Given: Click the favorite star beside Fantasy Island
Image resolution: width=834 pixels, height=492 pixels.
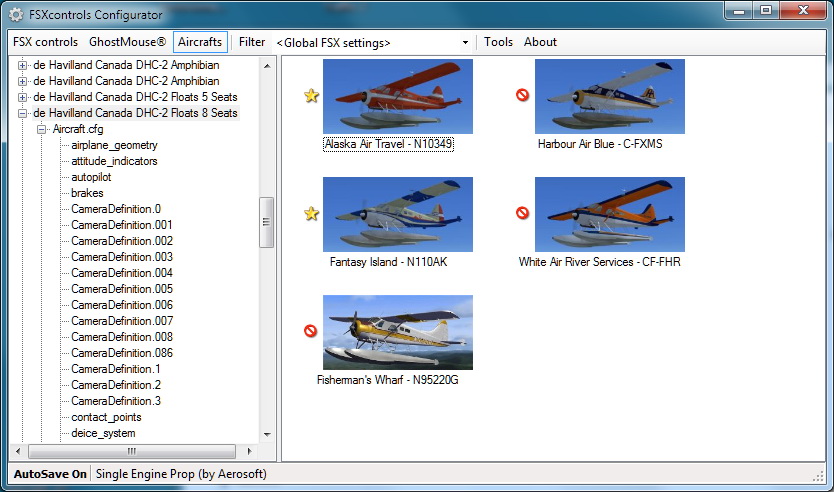Looking at the screenshot, I should click(x=312, y=214).
